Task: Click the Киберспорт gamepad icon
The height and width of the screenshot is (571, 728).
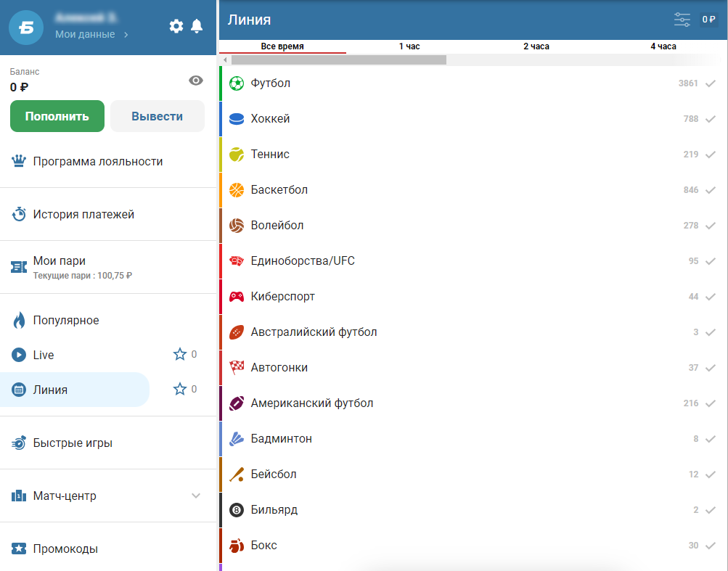Action: (x=237, y=296)
